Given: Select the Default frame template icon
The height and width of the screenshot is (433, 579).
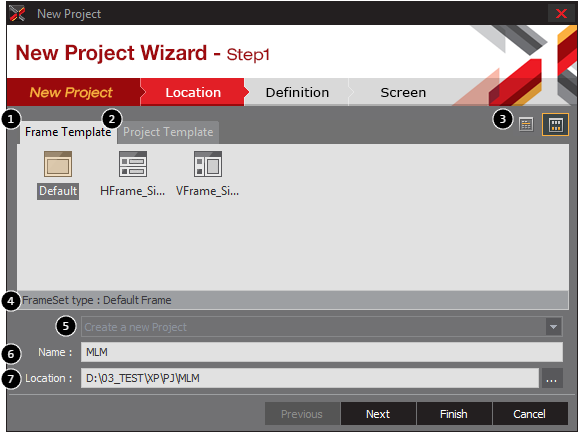Looking at the screenshot, I should pyautogui.click(x=58, y=164).
